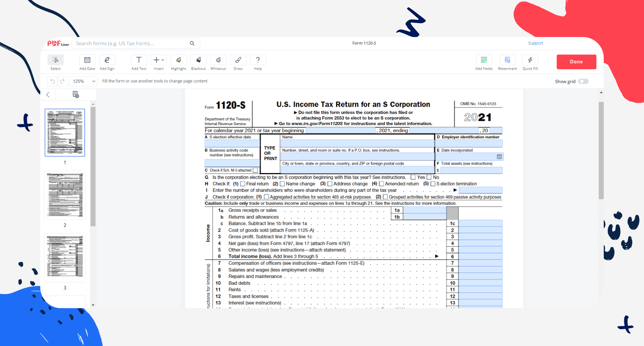The image size is (644, 346).
Task: Click line 1a Gross receipts field
Action: 425,210
